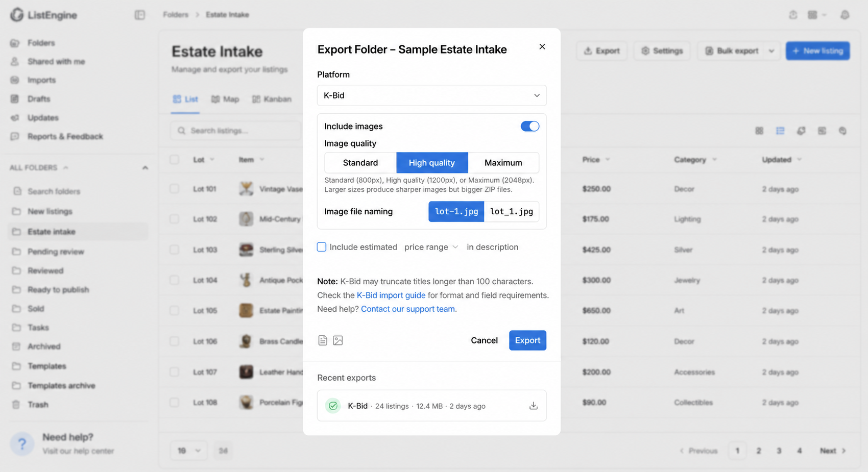Switch to grid layout icon
The width and height of the screenshot is (868, 472).
pos(759,131)
